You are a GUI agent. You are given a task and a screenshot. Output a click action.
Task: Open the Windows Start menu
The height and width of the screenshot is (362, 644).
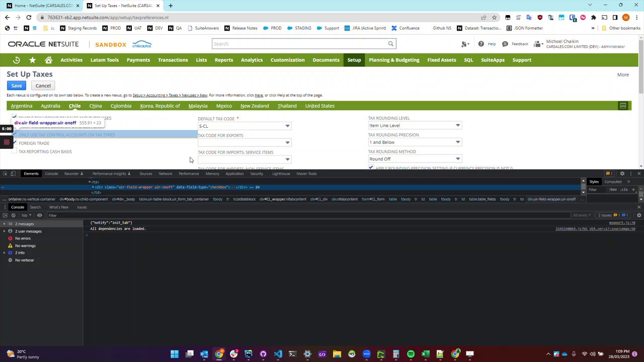pos(175,354)
